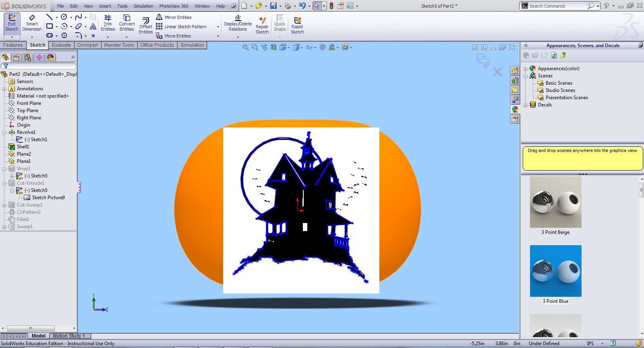This screenshot has height=348, width=644.
Task: Select Sketch Picture9 in the feature tree
Action: (x=48, y=198)
